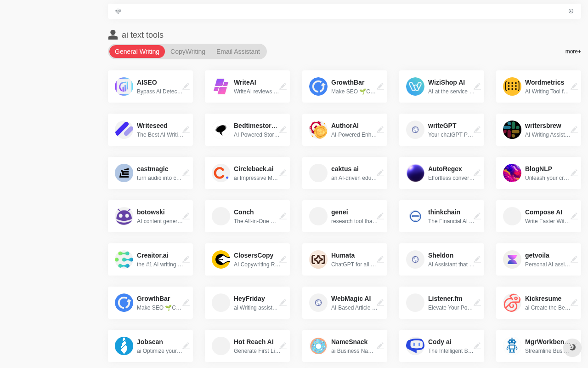Switch to the Email Assistant tab
588x368 pixels.
click(x=238, y=52)
